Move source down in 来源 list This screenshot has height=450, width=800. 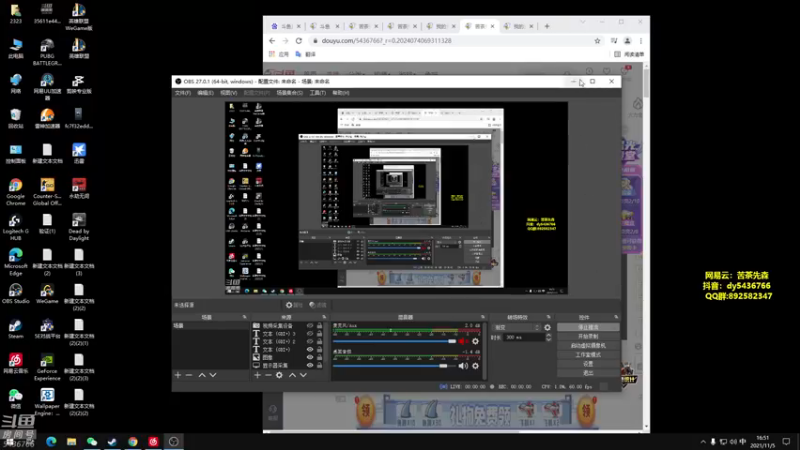303,375
